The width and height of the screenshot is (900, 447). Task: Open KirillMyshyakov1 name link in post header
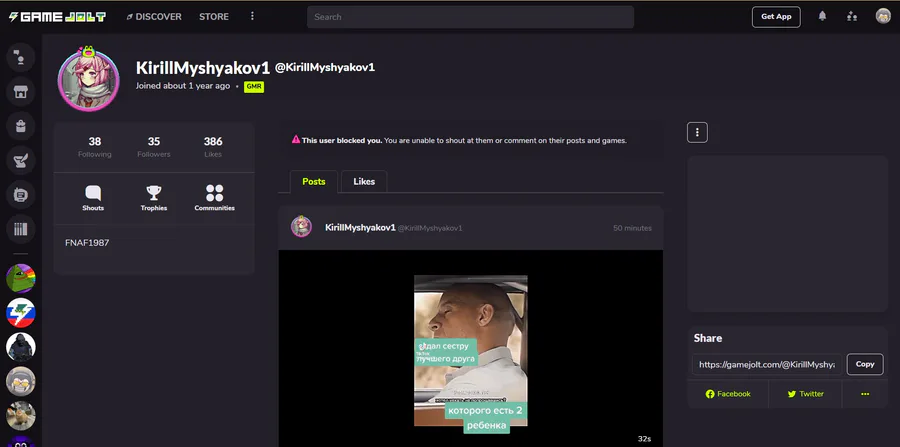(360, 228)
